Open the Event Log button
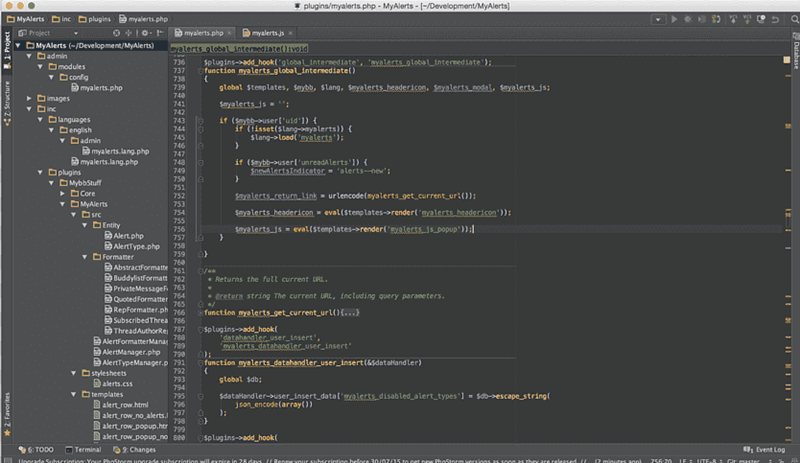 click(x=770, y=450)
